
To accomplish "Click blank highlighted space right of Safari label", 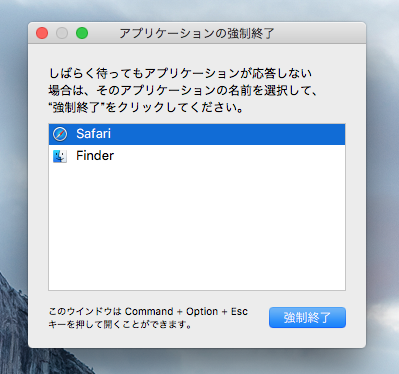I will pos(227,134).
